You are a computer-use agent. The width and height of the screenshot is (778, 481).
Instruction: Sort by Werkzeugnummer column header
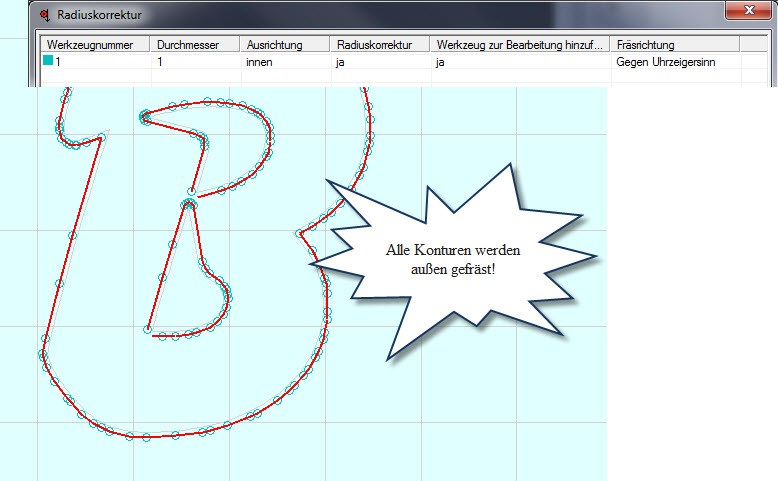(96, 45)
